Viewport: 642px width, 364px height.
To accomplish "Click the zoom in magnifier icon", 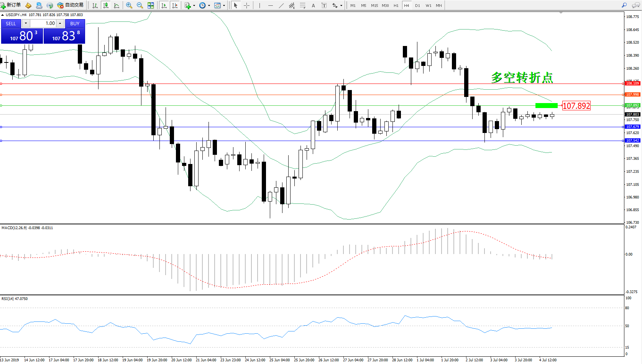I will point(129,5).
